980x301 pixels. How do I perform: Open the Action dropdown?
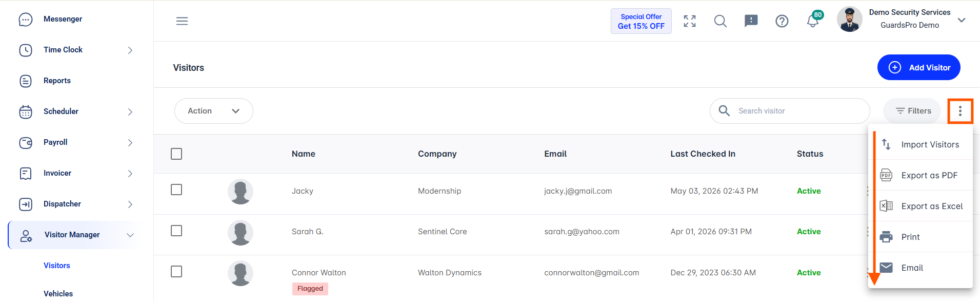(x=214, y=111)
